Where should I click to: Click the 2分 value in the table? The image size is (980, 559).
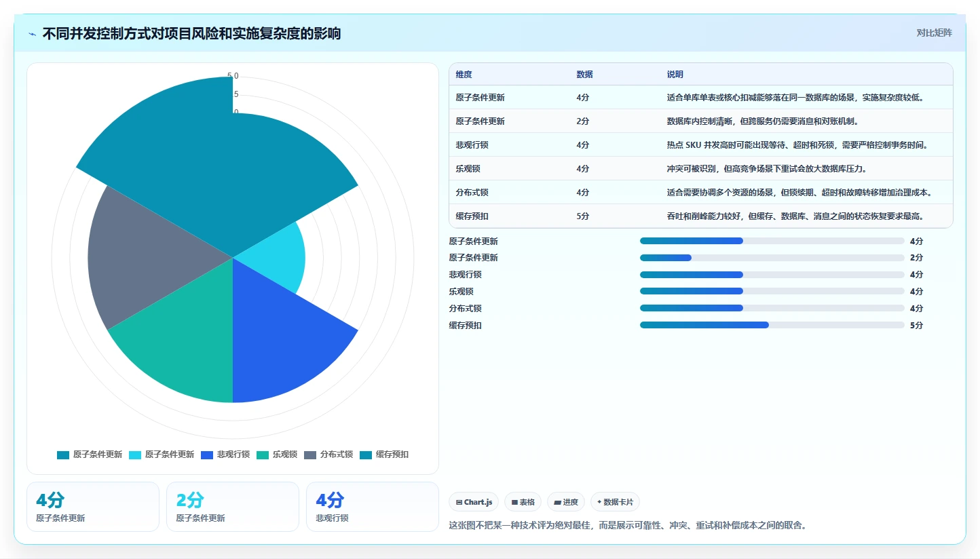tap(583, 121)
